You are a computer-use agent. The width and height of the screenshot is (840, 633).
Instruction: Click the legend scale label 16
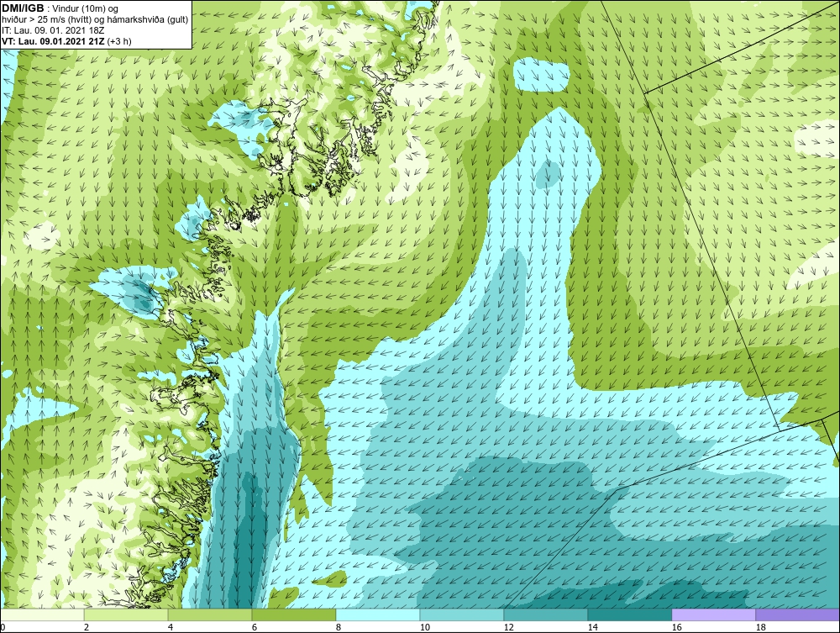pos(676,627)
